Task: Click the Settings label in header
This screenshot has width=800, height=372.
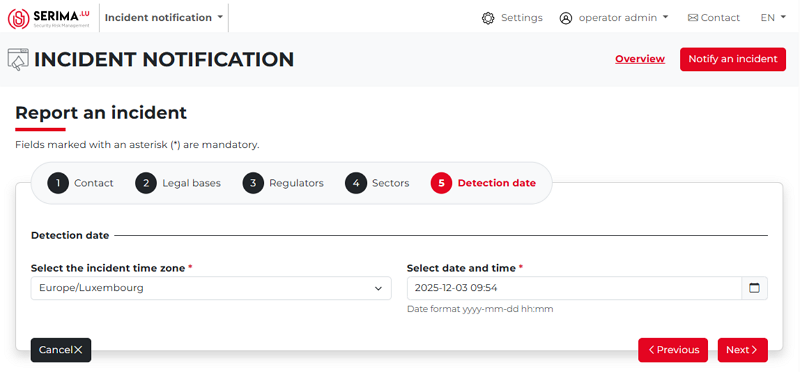Action: point(521,18)
